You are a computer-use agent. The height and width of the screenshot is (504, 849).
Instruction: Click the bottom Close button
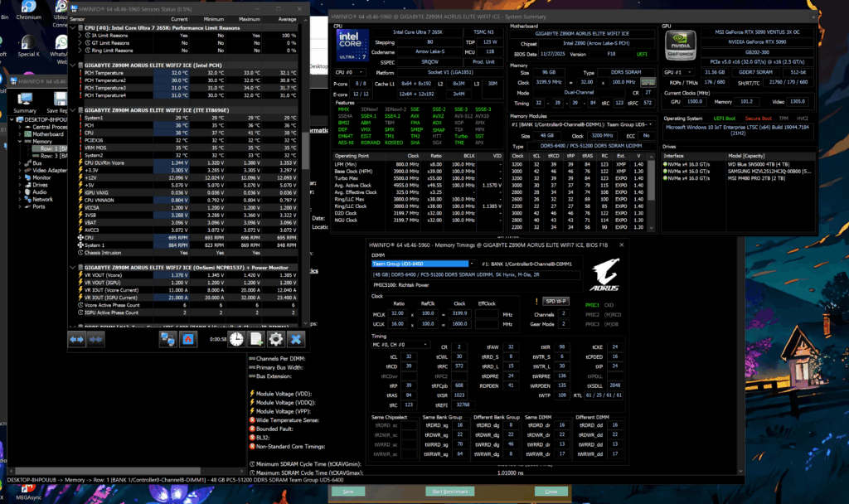(551, 492)
